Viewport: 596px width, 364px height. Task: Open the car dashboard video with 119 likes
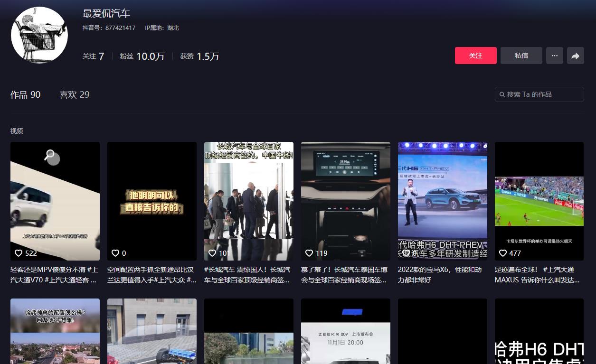[x=346, y=201]
